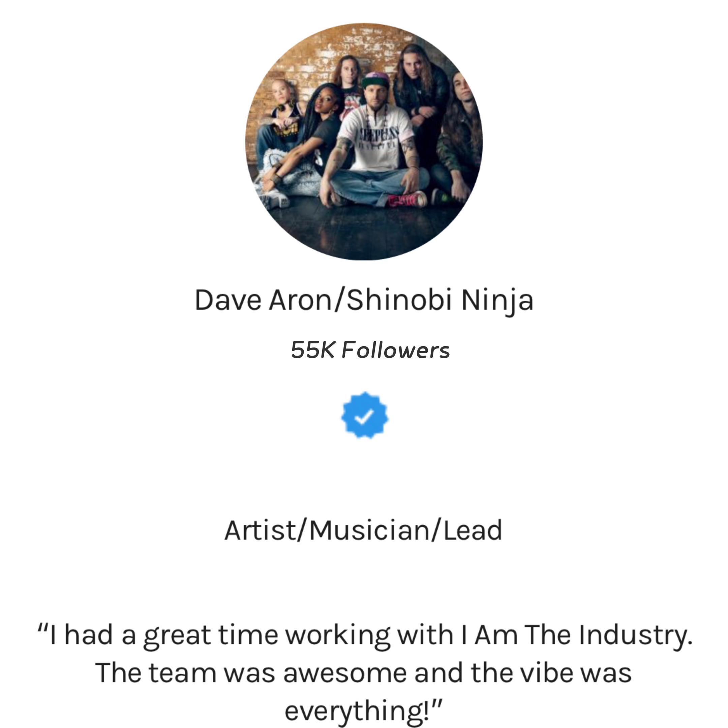Click the name Dave Aron
The width and height of the screenshot is (728, 728).
click(x=262, y=300)
